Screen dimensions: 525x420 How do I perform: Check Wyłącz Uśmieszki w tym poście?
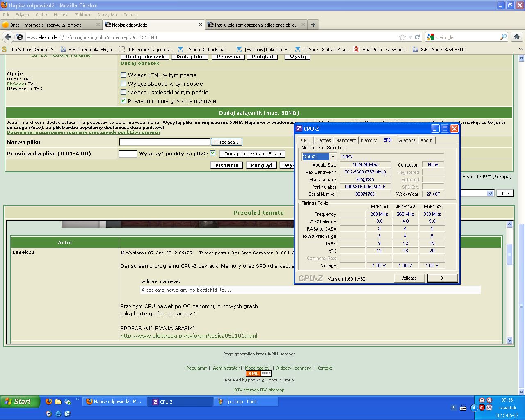pyautogui.click(x=123, y=92)
